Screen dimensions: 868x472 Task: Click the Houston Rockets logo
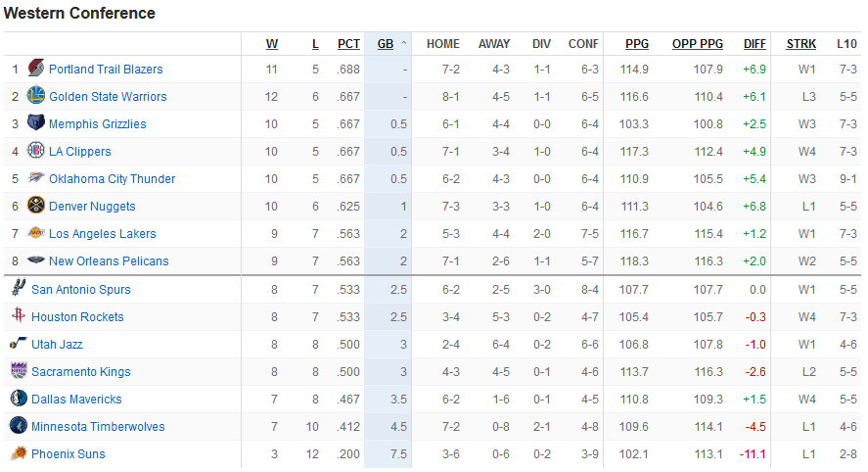tap(19, 317)
